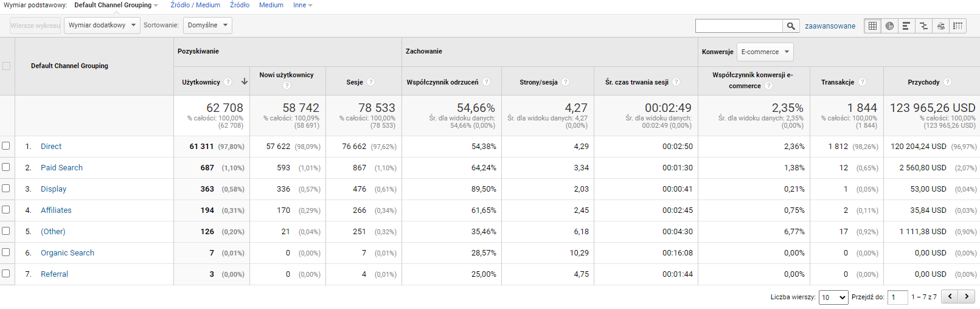Open help for Sesje column
Screen dimensions: 980x309
(371, 82)
